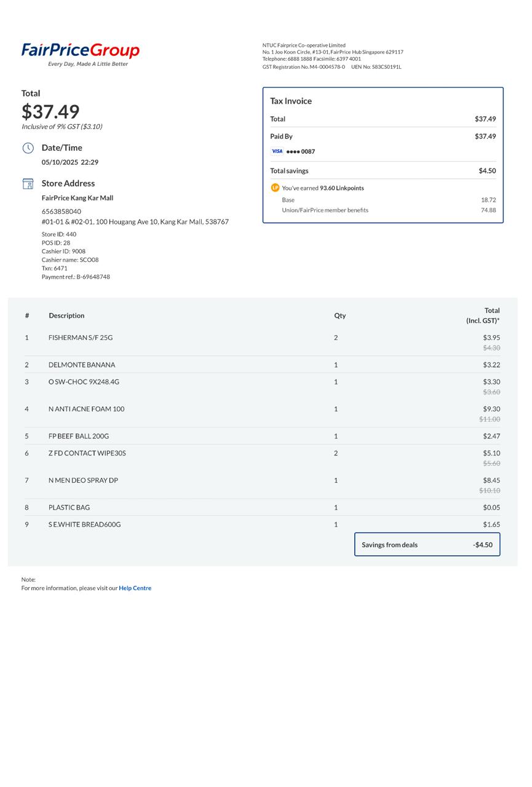Click the Hougang Ave 10 address line
Screen dimensions: 532x787
coord(135,222)
